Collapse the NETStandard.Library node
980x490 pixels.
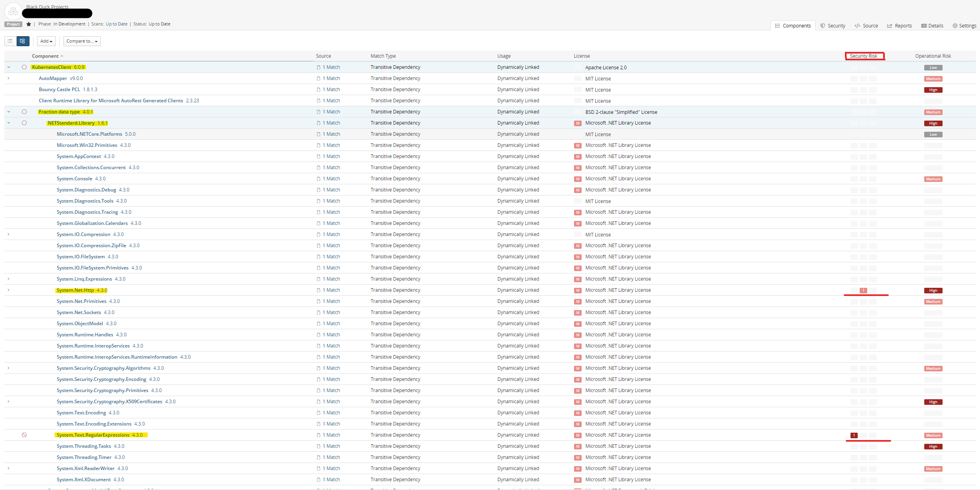tap(9, 123)
